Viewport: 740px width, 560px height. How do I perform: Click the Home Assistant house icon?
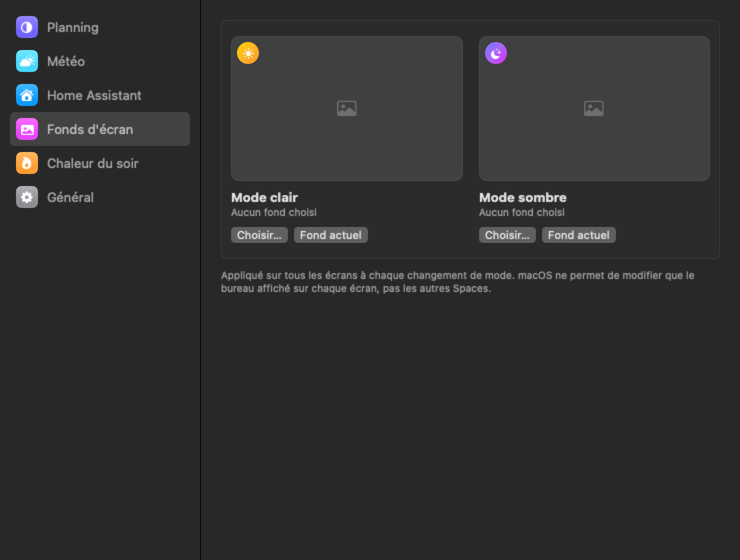click(27, 95)
